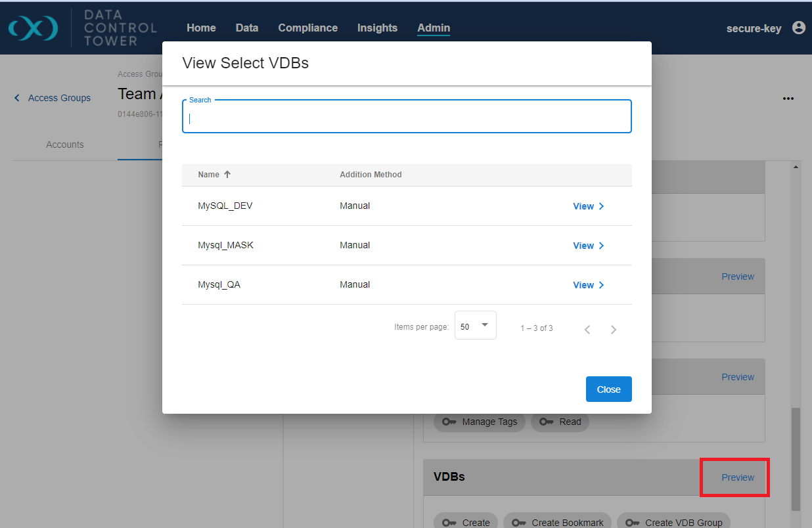Click the back arrow beside Access Groups

(x=17, y=98)
